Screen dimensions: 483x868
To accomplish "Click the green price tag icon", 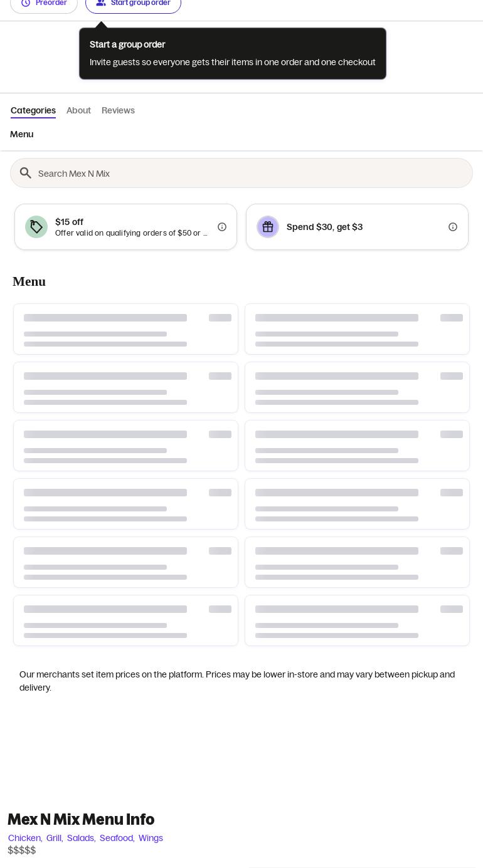I will pyautogui.click(x=36, y=227).
